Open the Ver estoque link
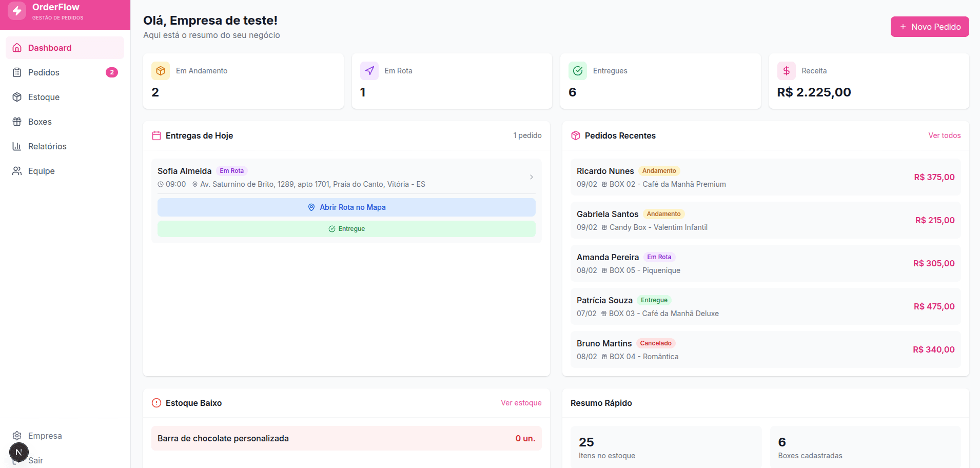Viewport: 980px width, 468px height. click(x=521, y=403)
